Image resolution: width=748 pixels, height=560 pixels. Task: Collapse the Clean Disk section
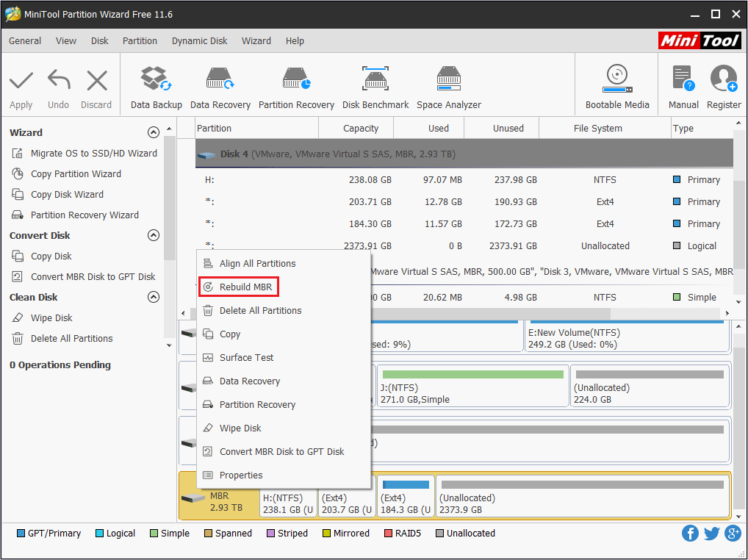153,297
